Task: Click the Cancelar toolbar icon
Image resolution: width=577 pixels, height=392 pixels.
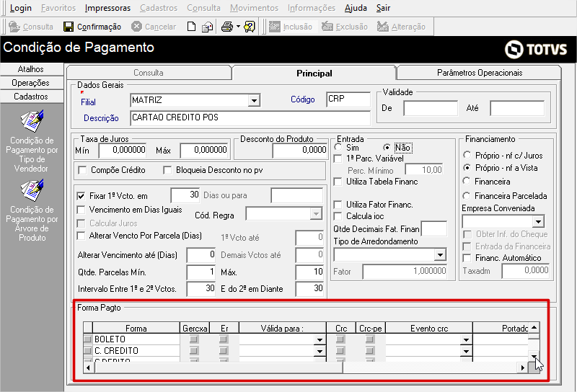Action: 136,27
